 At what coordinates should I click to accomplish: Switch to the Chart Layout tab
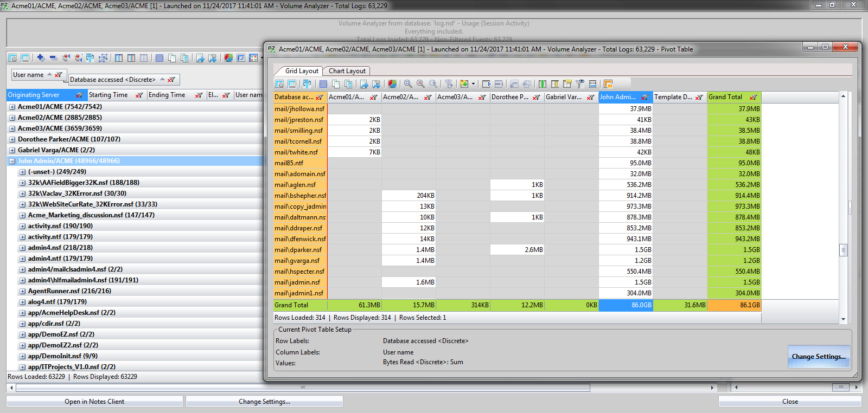[x=347, y=71]
